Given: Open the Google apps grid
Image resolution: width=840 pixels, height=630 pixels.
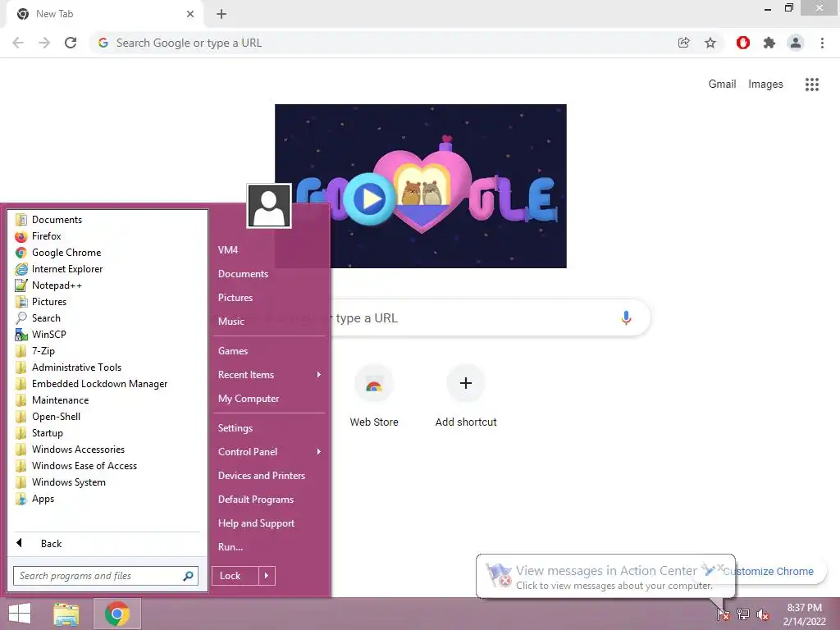Looking at the screenshot, I should pos(812,84).
